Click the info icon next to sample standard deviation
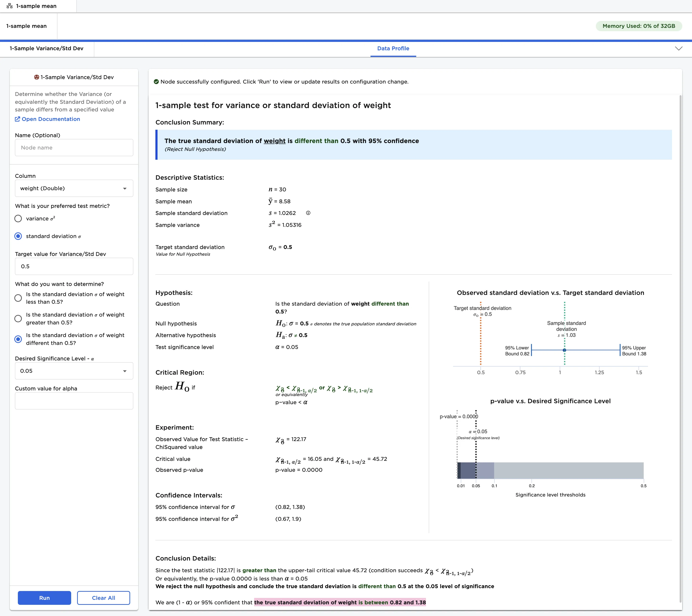Viewport: 692px width, 616px height. tap(308, 213)
